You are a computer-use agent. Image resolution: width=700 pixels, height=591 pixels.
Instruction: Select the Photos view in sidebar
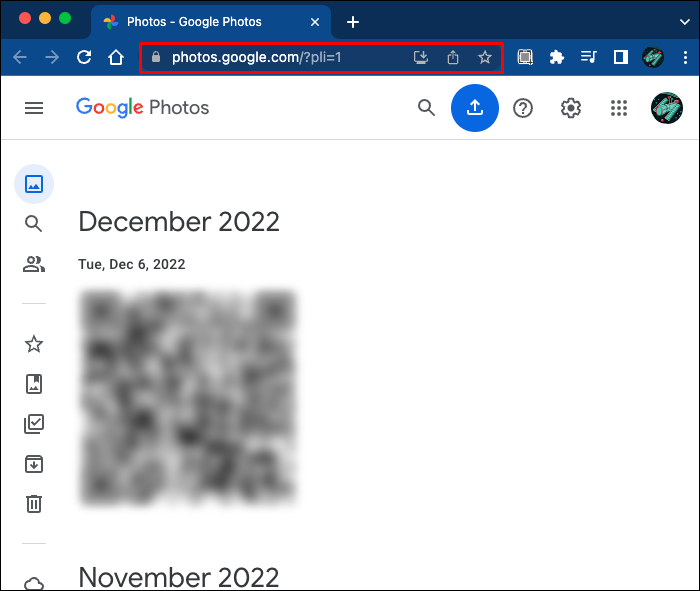[34, 184]
